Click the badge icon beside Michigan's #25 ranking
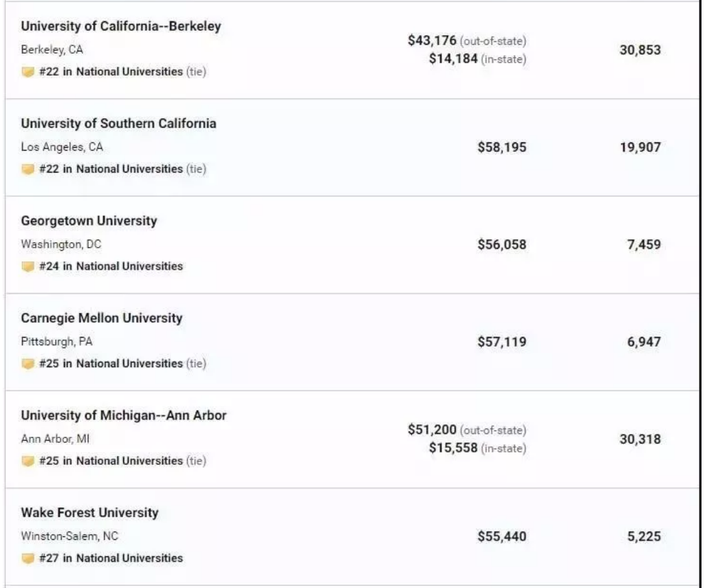707x588 pixels. 28,461
